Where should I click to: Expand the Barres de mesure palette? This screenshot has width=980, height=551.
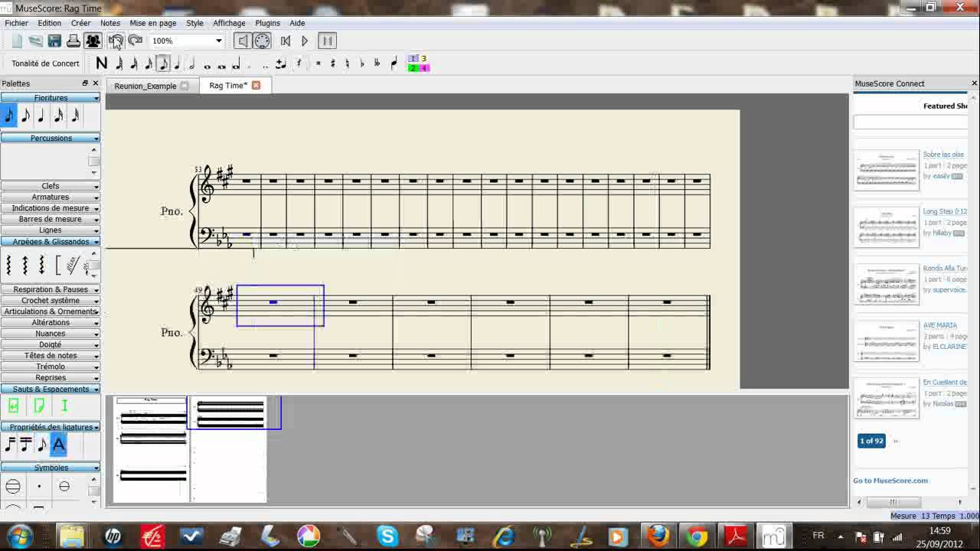pos(51,219)
